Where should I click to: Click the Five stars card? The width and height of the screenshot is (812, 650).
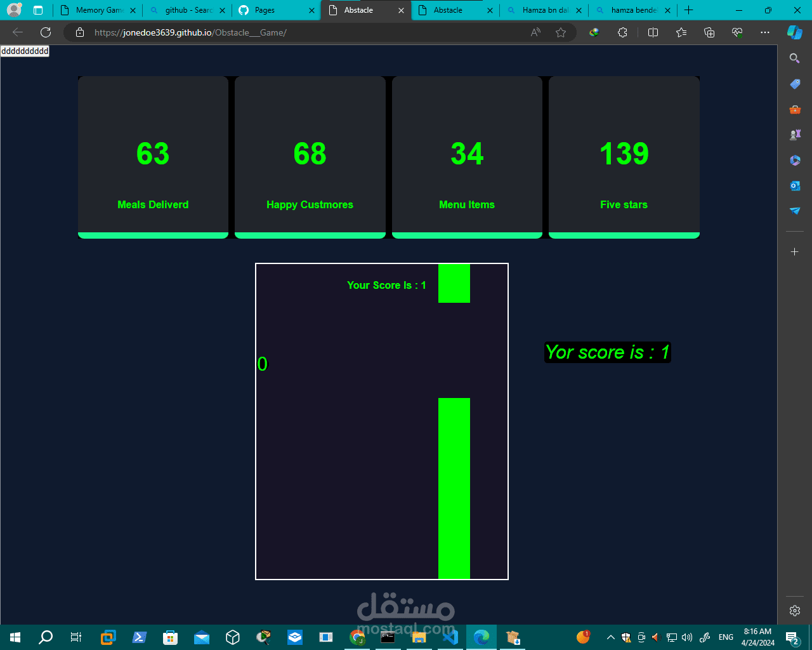[x=624, y=157]
